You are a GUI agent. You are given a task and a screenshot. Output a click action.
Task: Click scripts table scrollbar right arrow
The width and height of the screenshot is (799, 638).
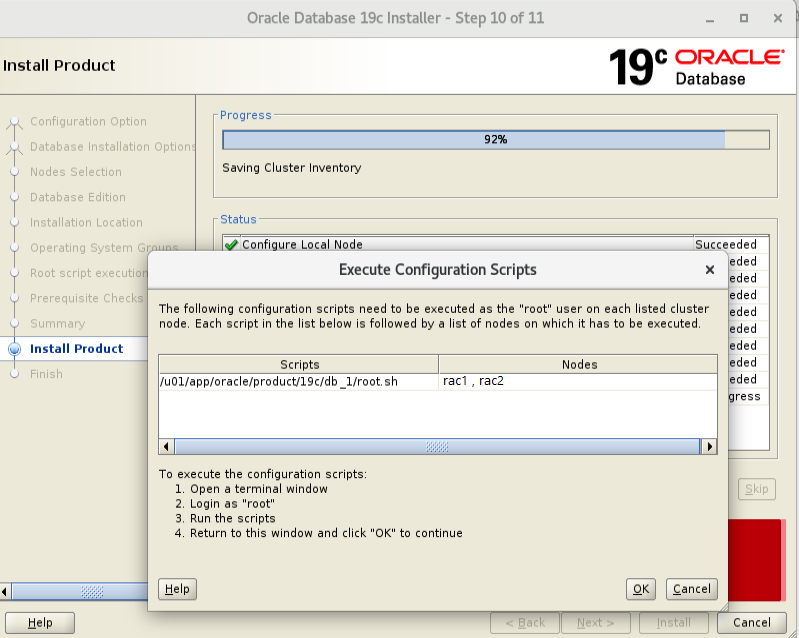(x=709, y=447)
